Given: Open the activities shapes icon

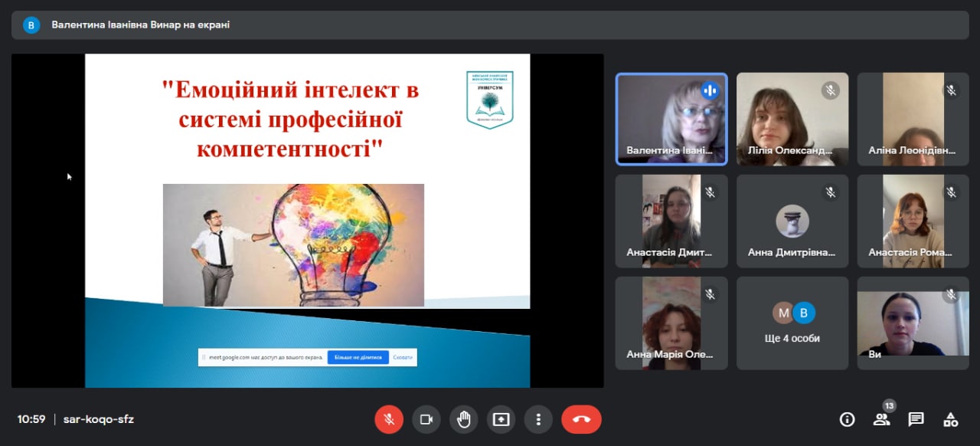Looking at the screenshot, I should 950,419.
